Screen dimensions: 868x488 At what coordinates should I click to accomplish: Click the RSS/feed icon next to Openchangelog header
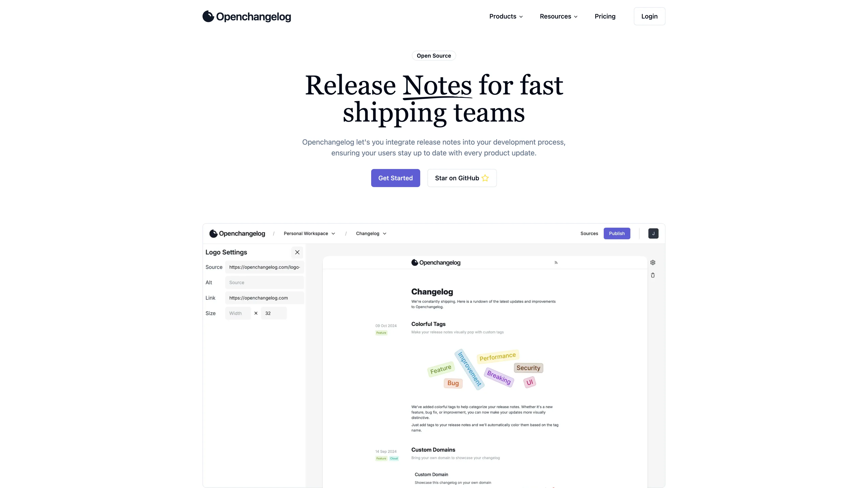pos(556,263)
